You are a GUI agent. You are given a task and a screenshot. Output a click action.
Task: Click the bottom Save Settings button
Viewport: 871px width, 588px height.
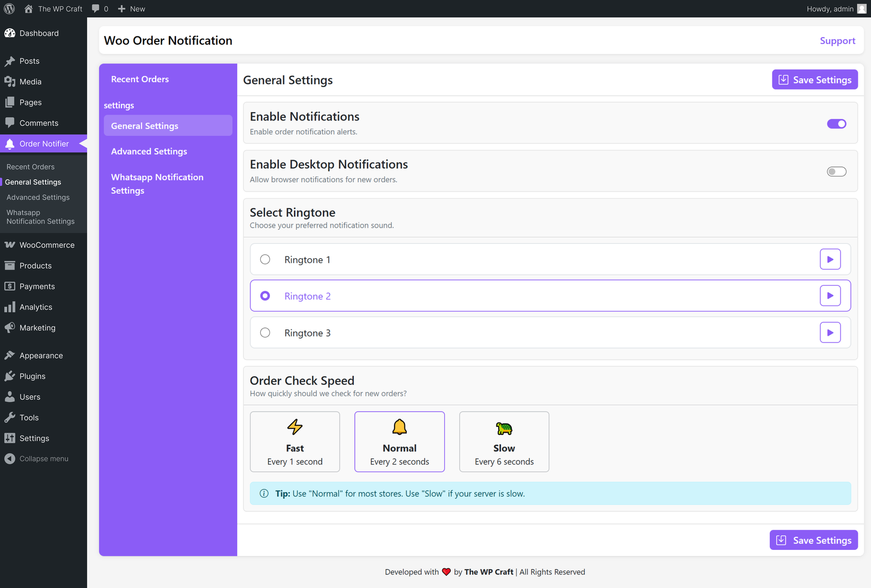click(x=814, y=540)
